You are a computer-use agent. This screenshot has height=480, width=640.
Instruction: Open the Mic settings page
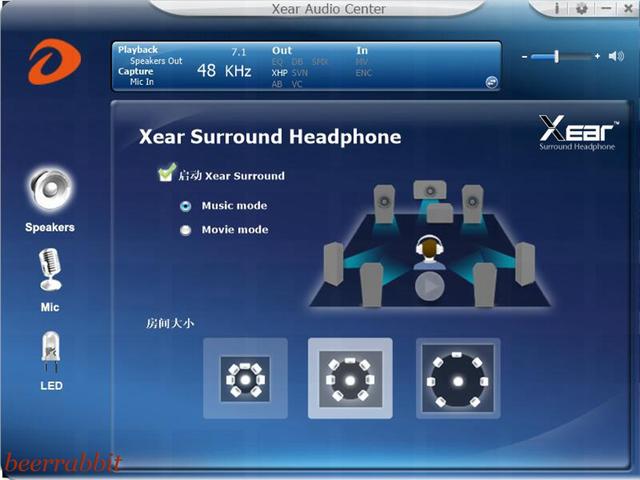[50, 280]
